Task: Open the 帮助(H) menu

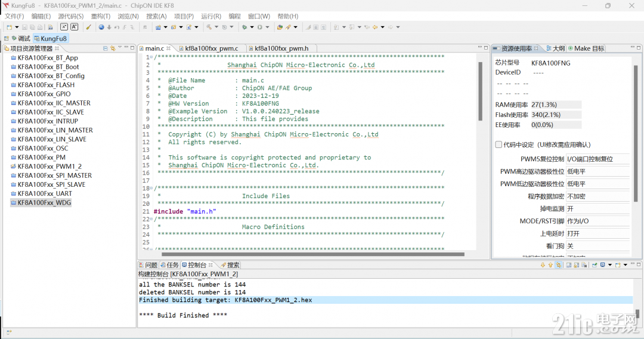Action: tap(287, 17)
